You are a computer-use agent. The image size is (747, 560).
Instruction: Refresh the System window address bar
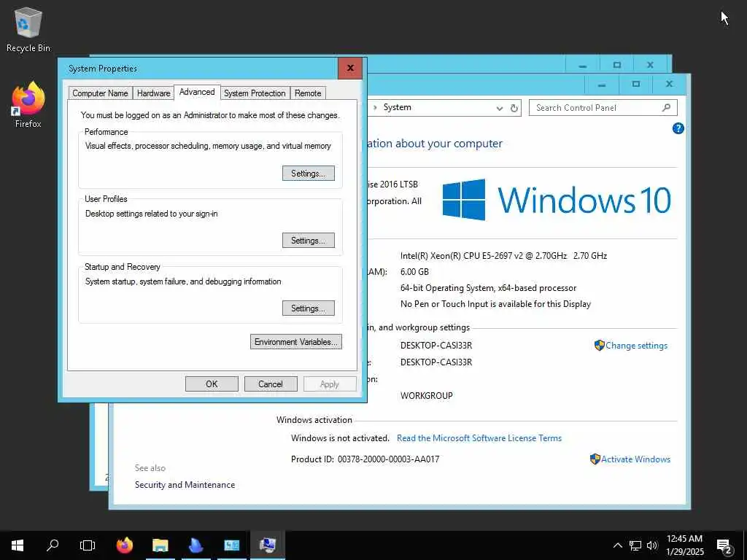[x=514, y=108]
